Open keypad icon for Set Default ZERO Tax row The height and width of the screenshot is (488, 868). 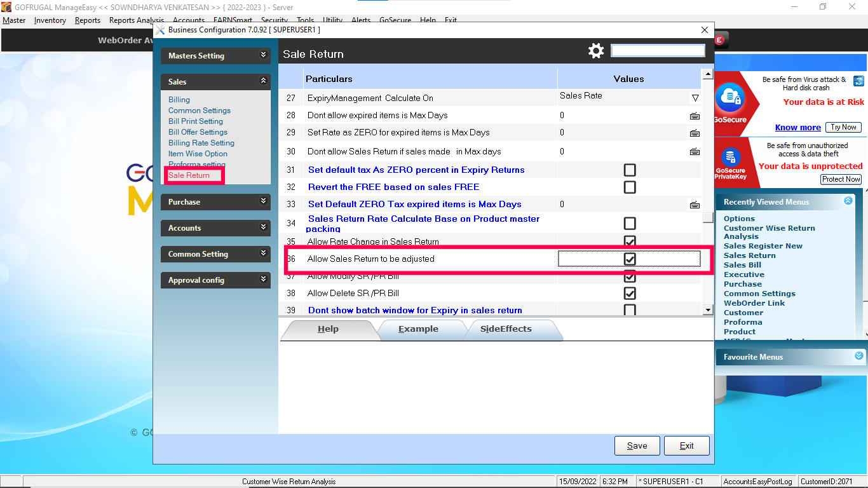point(695,205)
